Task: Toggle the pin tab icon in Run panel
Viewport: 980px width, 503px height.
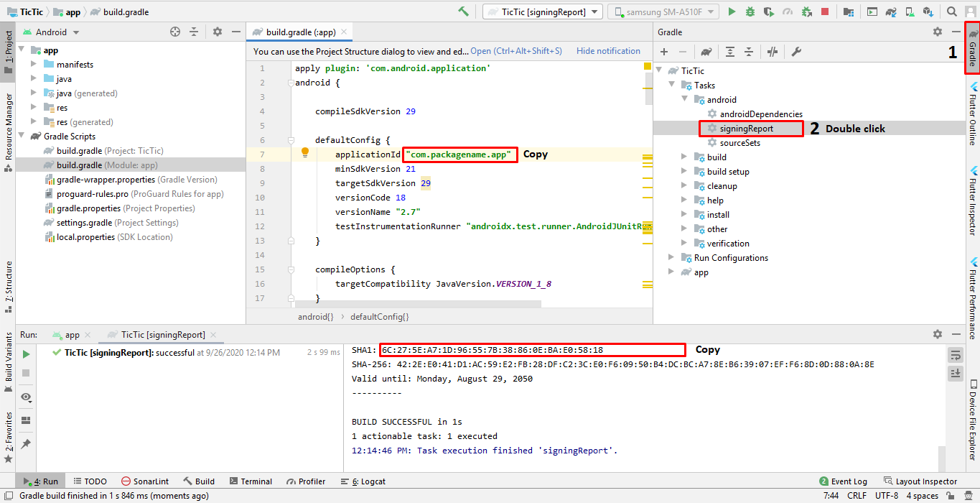Action: pos(26,444)
